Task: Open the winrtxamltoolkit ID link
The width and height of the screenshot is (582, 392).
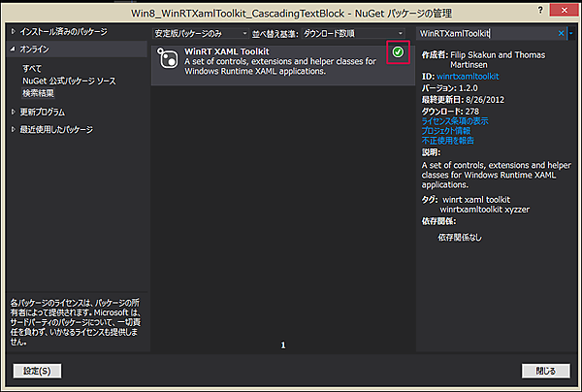Action: 468,77
